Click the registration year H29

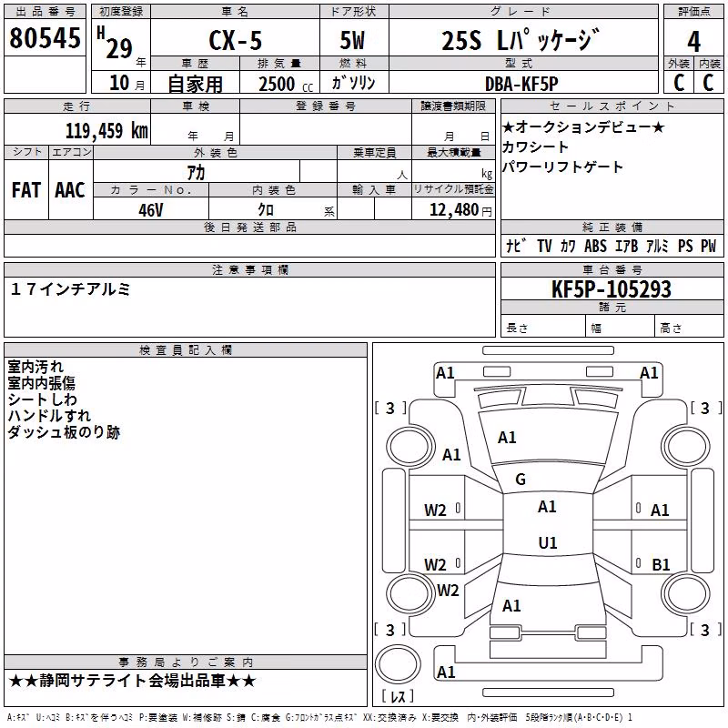(115, 43)
